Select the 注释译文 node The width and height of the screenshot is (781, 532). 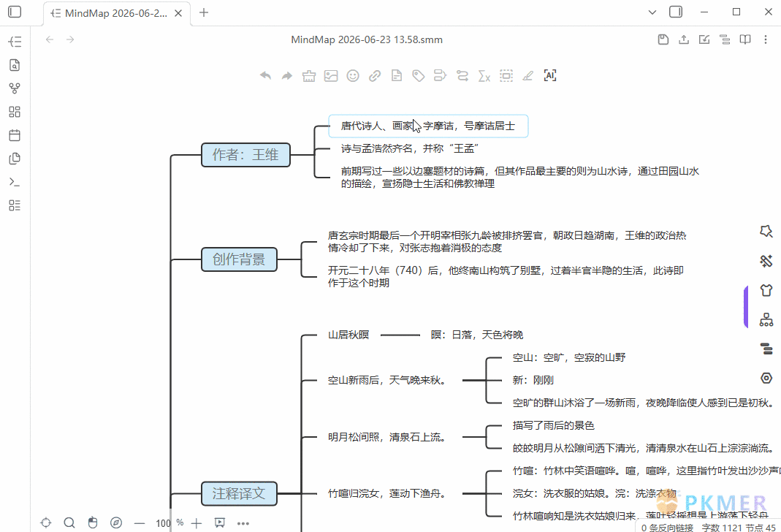click(239, 494)
